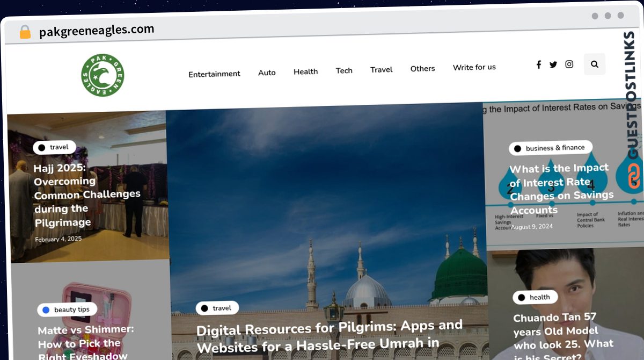This screenshot has width=644, height=360.
Task: Click the search magnifier button
Action: [x=595, y=64]
